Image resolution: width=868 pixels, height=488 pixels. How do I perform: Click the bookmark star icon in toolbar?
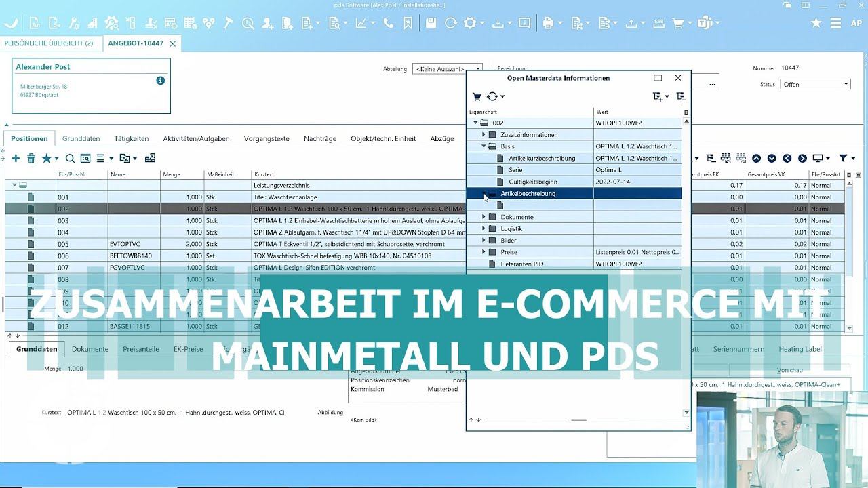[408, 23]
